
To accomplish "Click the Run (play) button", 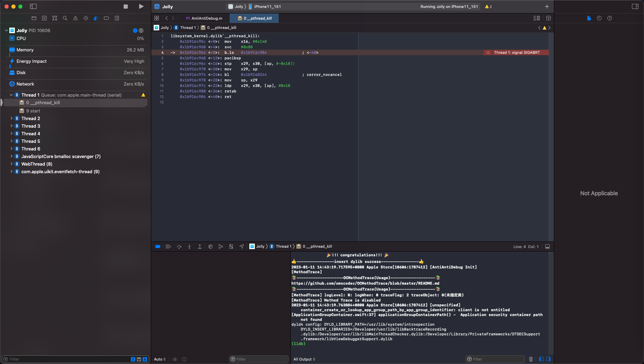I will click(x=141, y=7).
